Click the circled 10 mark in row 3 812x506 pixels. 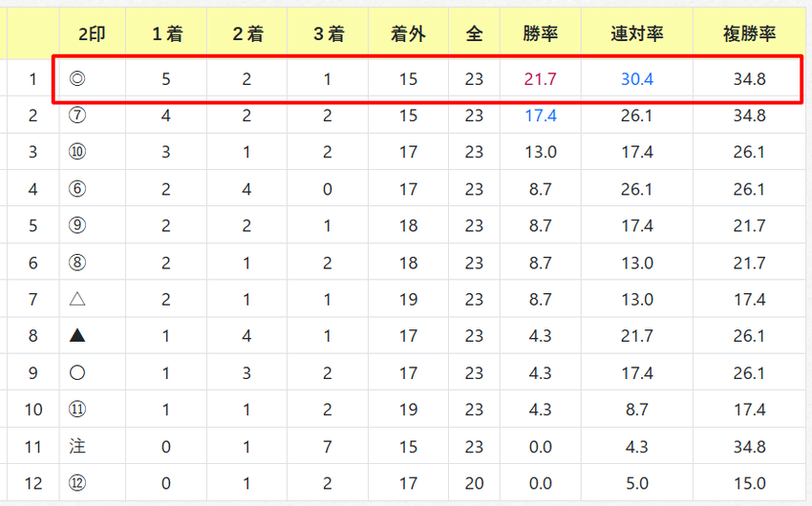click(77, 152)
